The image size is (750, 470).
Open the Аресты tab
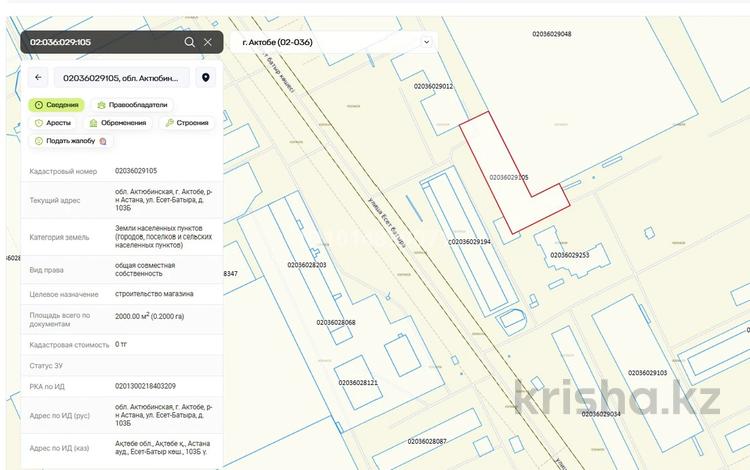tap(53, 123)
